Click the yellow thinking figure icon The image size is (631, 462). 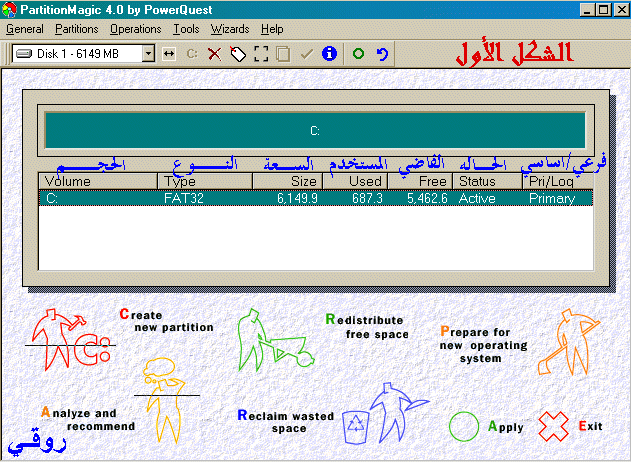[x=165, y=400]
